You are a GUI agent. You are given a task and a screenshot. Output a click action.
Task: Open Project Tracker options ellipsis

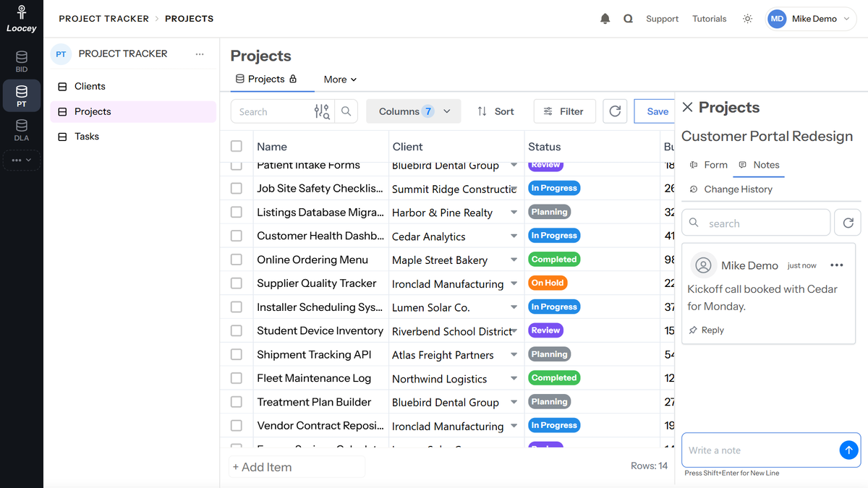(200, 54)
